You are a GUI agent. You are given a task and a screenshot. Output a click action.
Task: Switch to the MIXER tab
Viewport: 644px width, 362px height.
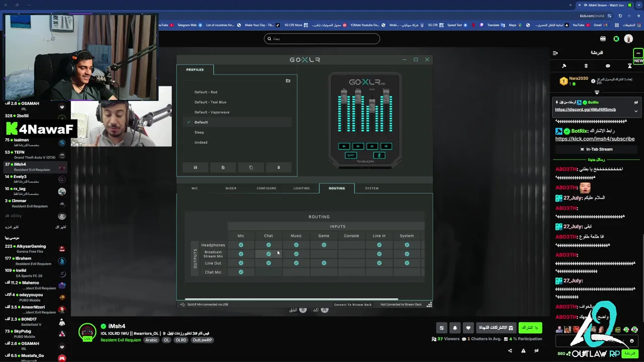point(231,188)
